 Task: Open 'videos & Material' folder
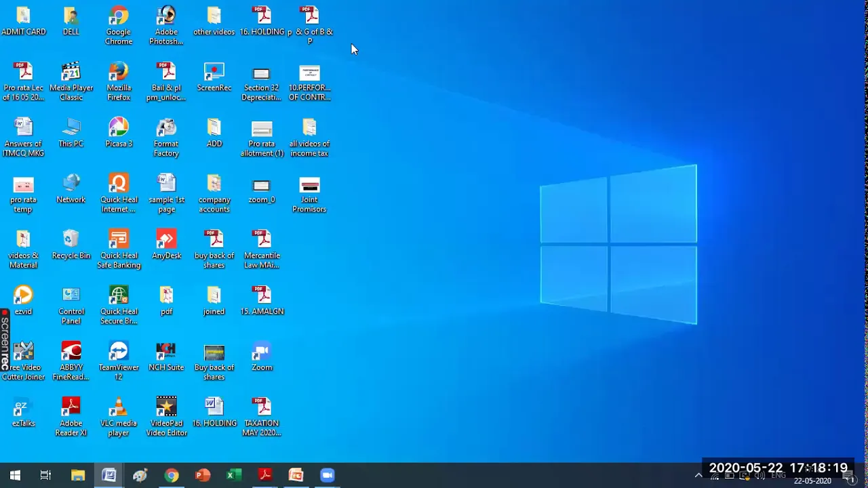click(23, 249)
